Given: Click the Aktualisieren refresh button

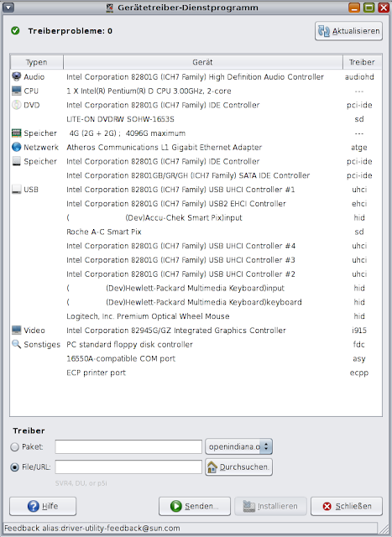Looking at the screenshot, I should [348, 31].
